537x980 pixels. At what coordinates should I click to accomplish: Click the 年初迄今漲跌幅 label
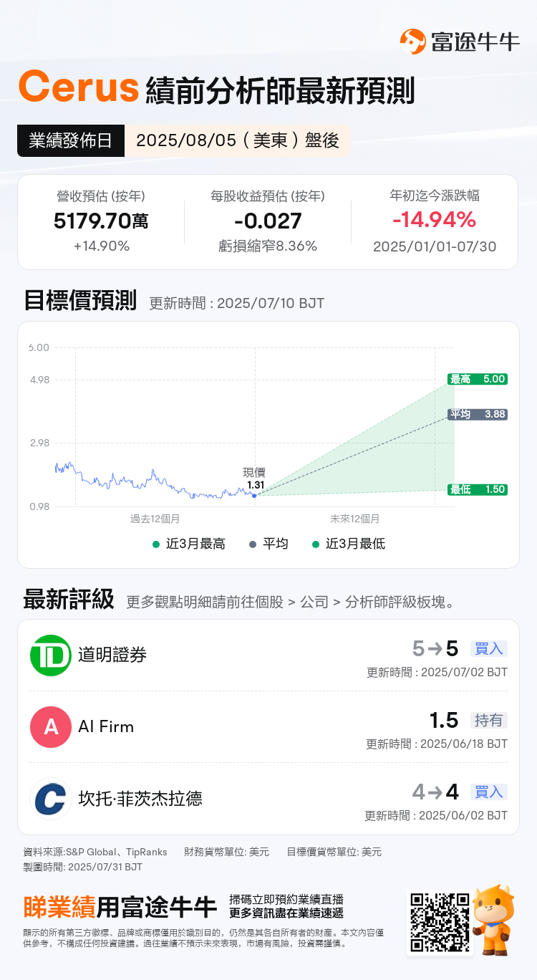pyautogui.click(x=435, y=195)
